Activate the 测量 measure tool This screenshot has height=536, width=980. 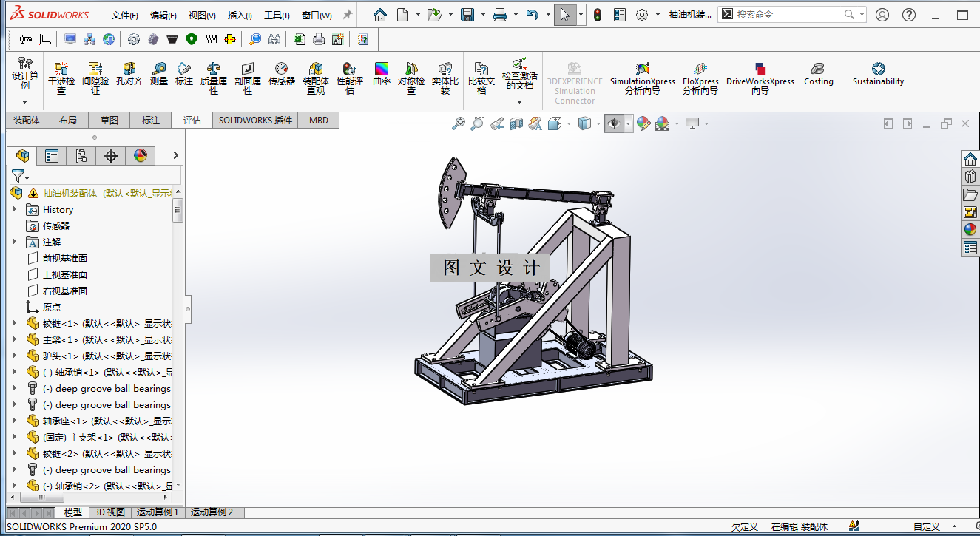click(159, 74)
